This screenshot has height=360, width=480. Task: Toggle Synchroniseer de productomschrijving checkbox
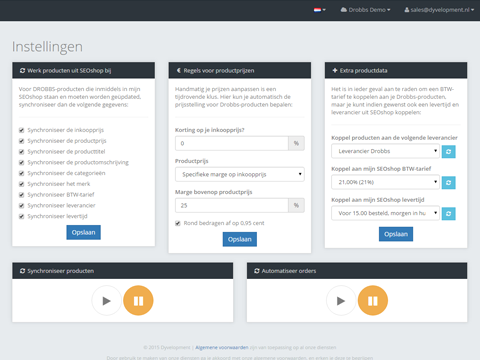point(21,163)
